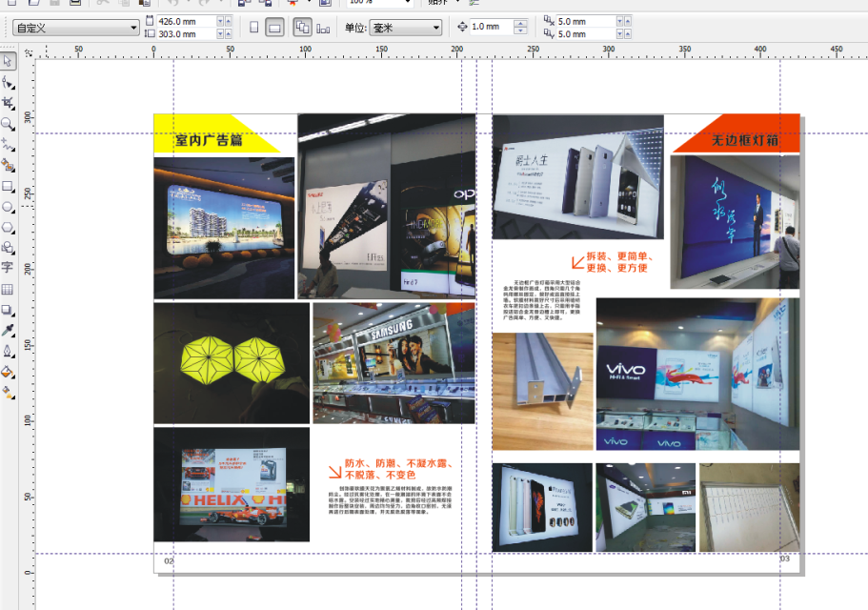Screen dimensions: 868x610
Task: Select the Fill bucket tool
Action: (x=8, y=372)
